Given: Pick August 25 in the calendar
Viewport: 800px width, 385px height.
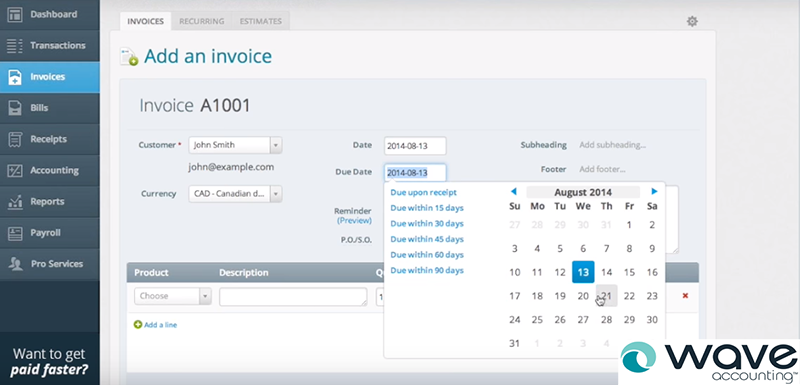Looking at the screenshot, I should coord(537,320).
